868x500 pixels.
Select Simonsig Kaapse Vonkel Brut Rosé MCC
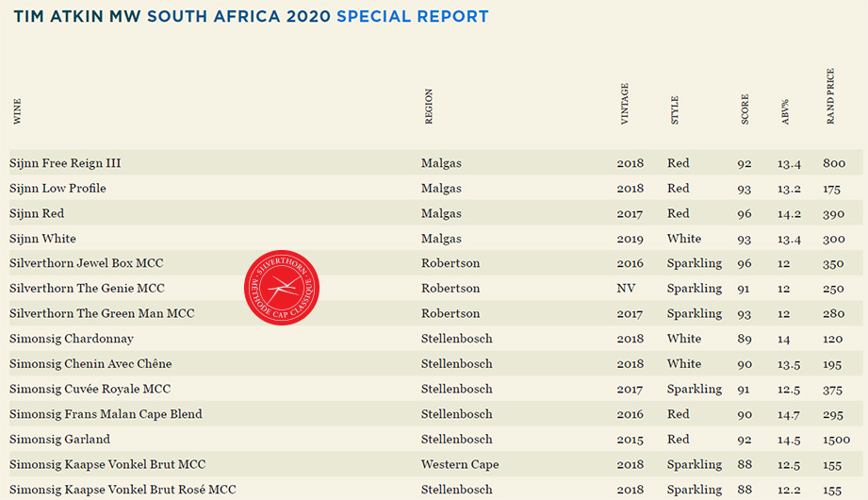(123, 490)
